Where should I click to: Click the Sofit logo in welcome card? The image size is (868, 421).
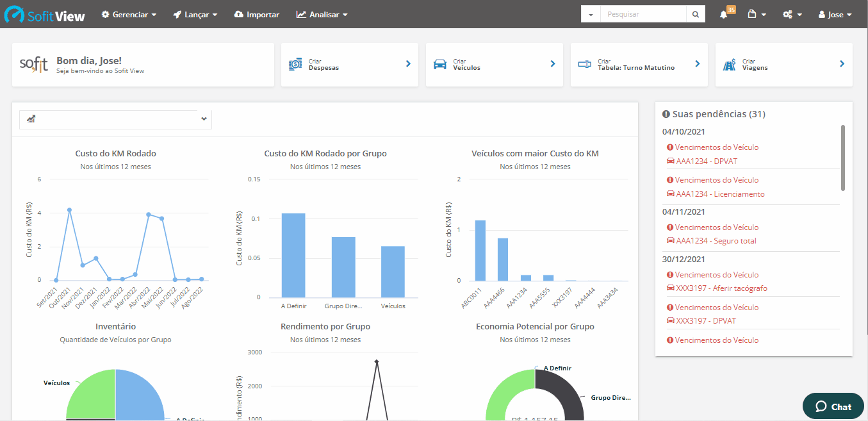(x=33, y=64)
